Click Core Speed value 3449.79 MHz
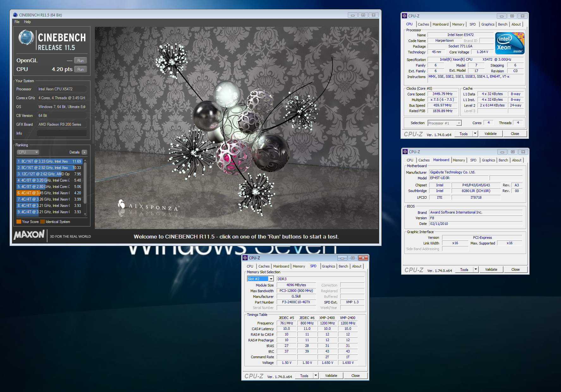Image resolution: width=561 pixels, height=392 pixels. 442,94
